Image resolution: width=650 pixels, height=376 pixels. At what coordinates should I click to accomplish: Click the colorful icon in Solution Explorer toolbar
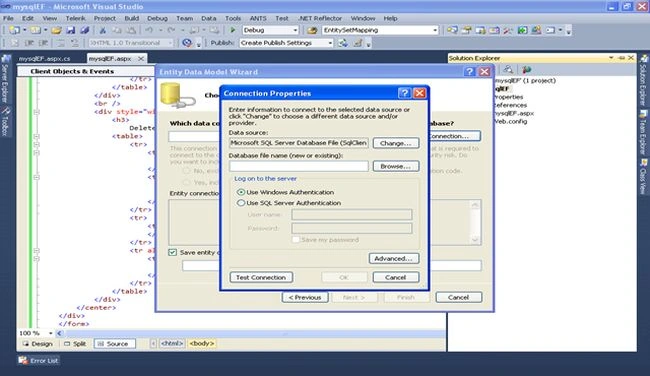coord(526,70)
